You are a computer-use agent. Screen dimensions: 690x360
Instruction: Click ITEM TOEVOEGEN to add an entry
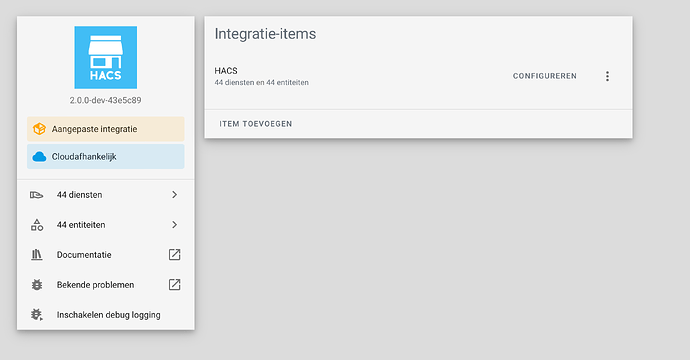tap(256, 124)
